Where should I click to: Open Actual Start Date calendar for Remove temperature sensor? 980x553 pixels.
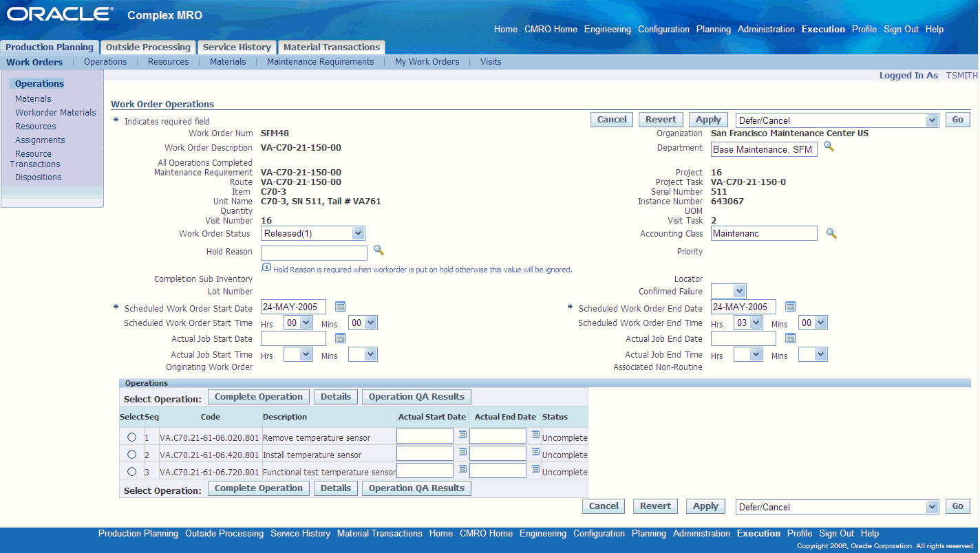[463, 435]
